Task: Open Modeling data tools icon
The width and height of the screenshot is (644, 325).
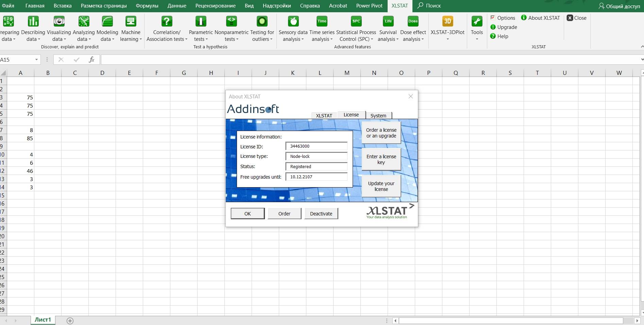Action: click(107, 21)
